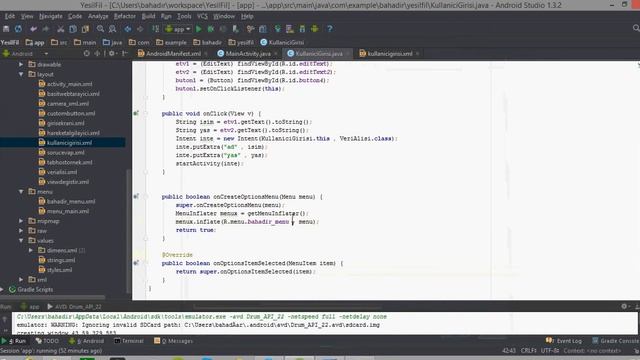Open the TODO tool window
The height and width of the screenshot is (360, 640).
tap(47, 341)
